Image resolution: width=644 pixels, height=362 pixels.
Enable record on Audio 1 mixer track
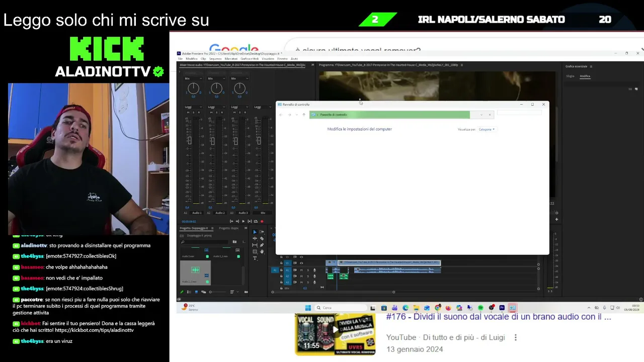[x=199, y=112]
